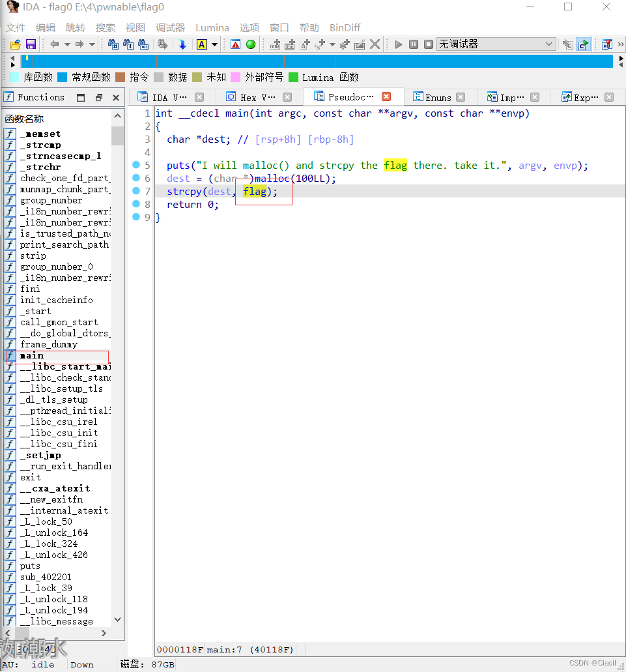626x672 pixels.
Task: Open a file via the folder toolbar icon
Action: (14, 44)
